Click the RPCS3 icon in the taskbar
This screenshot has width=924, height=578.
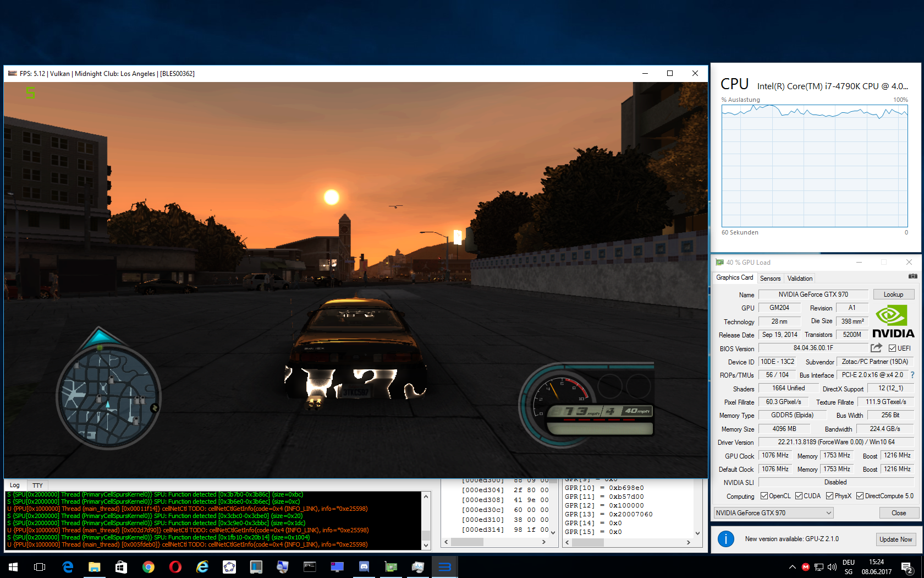click(444, 566)
